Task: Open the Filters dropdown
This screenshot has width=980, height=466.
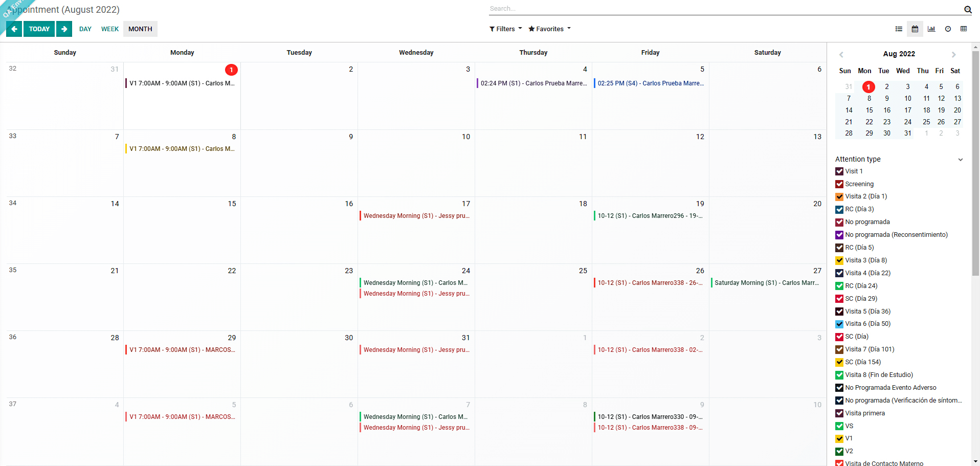Action: click(x=506, y=29)
